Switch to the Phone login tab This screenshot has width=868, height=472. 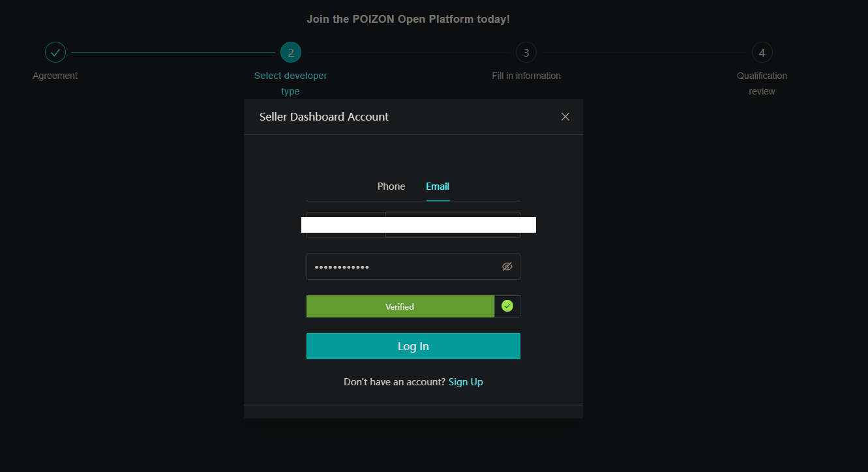[x=391, y=186]
